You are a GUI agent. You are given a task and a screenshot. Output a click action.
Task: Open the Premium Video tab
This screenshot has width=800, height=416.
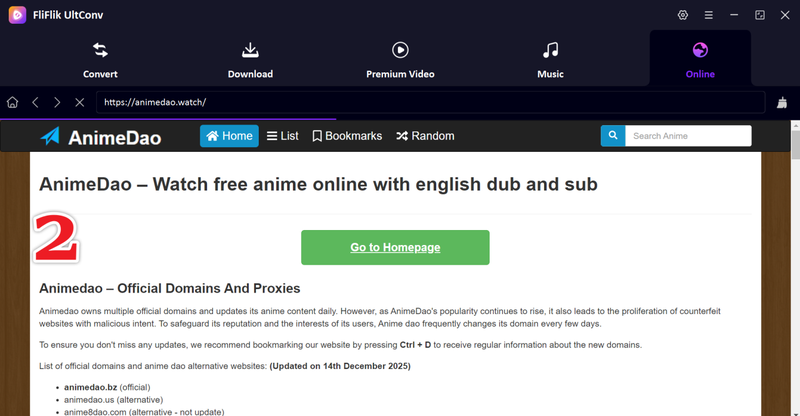[400, 60]
